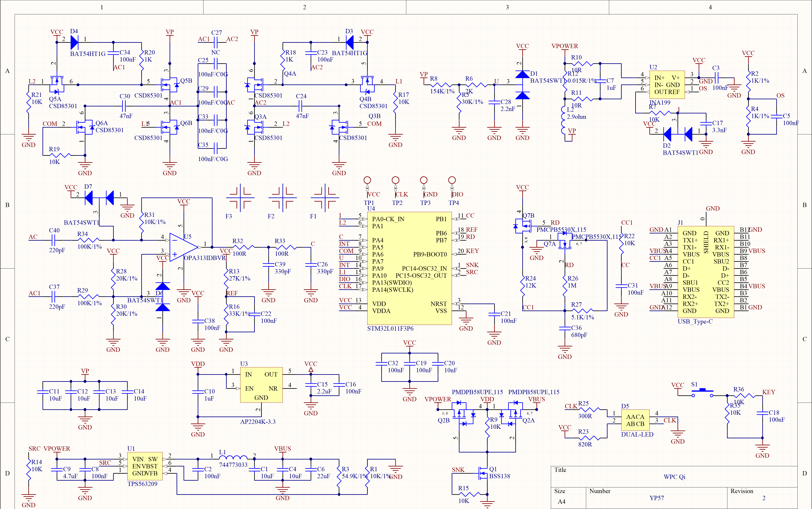Click the L1 744773033 inductor symbol

coord(233,457)
